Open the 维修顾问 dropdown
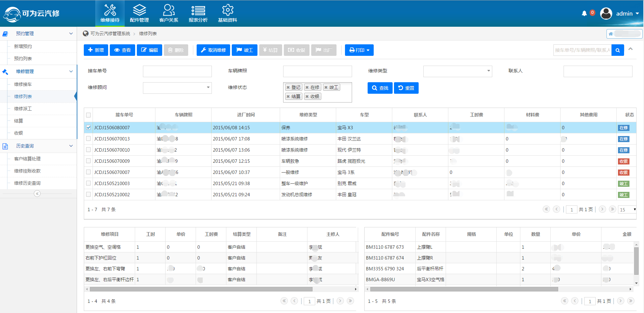644x313 pixels. click(177, 88)
